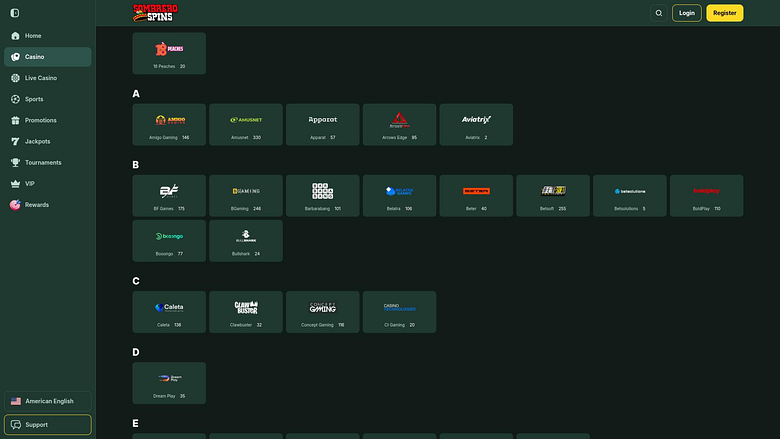The width and height of the screenshot is (780, 439).
Task: Open Tournaments via trophy icon
Action: tap(15, 163)
